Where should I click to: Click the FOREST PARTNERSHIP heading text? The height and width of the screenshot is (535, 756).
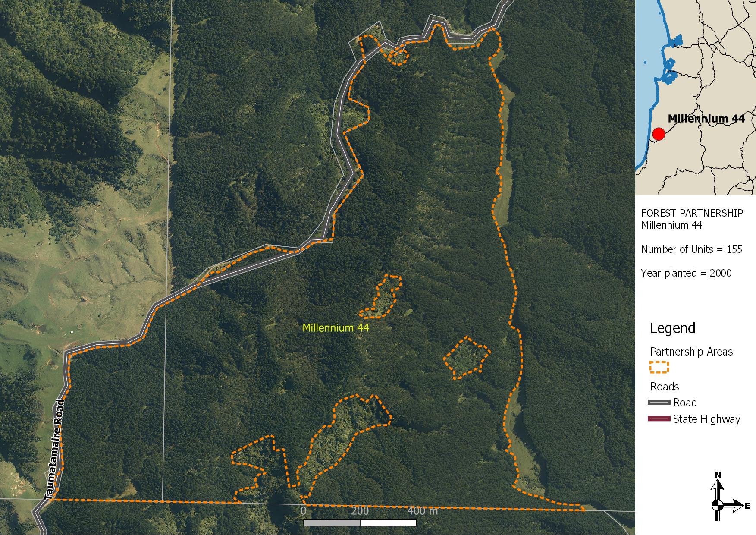pyautogui.click(x=692, y=213)
